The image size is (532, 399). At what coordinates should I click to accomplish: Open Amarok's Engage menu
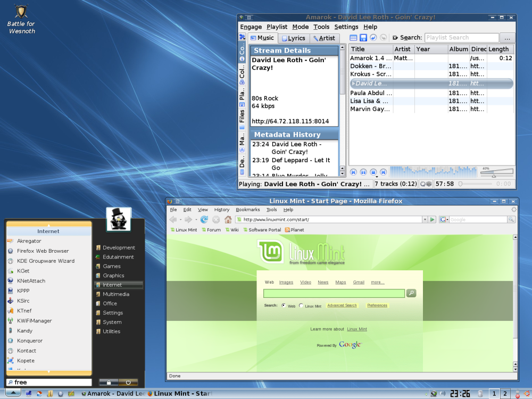point(251,27)
